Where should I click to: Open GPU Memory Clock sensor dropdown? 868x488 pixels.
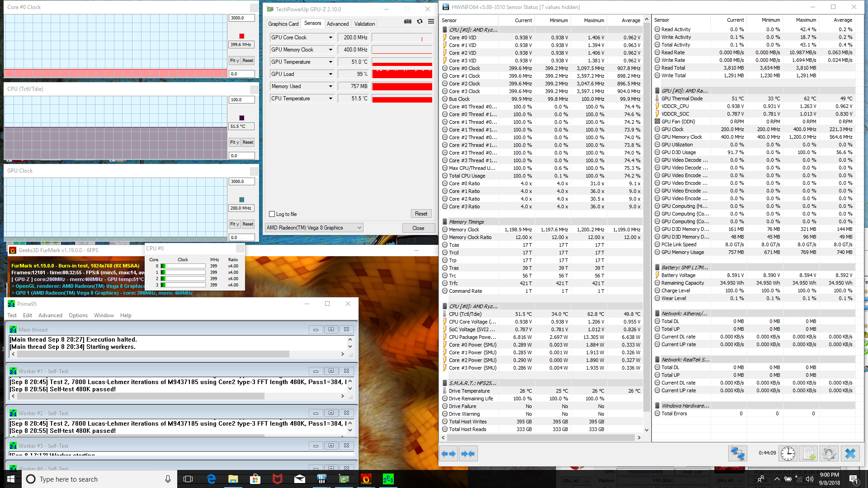330,50
